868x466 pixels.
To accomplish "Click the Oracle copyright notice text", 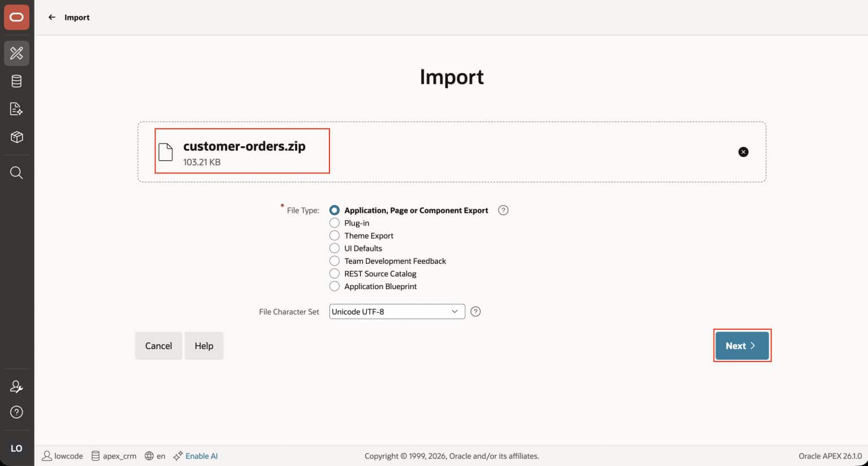I will [452, 456].
